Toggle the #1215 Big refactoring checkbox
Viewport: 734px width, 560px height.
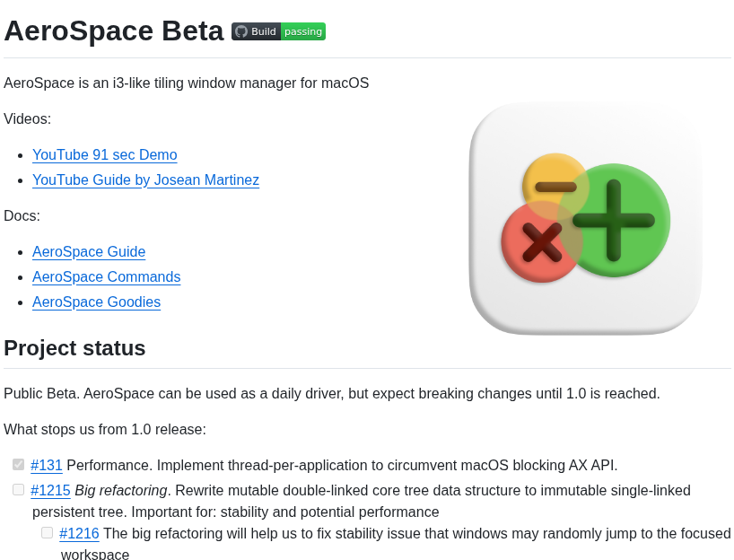pos(18,490)
